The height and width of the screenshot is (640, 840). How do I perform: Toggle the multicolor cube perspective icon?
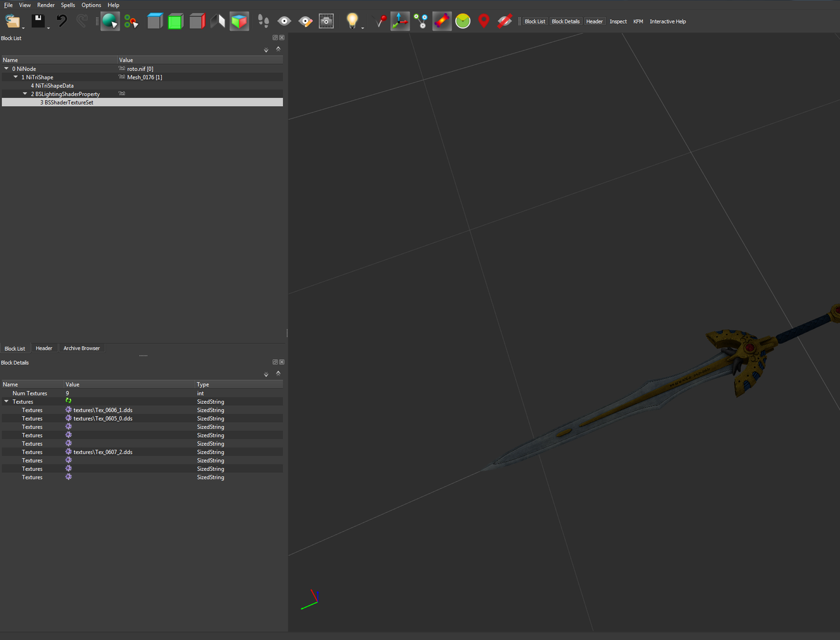coord(239,21)
